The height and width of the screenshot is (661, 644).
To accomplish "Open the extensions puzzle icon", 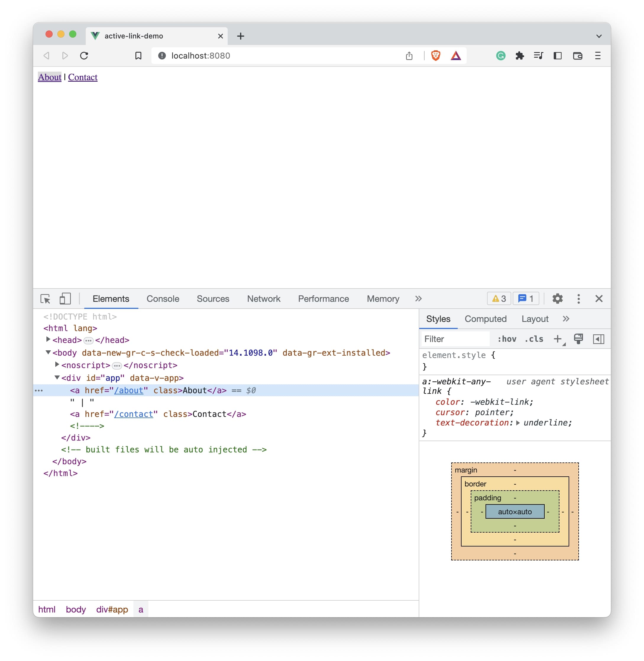I will click(x=520, y=56).
